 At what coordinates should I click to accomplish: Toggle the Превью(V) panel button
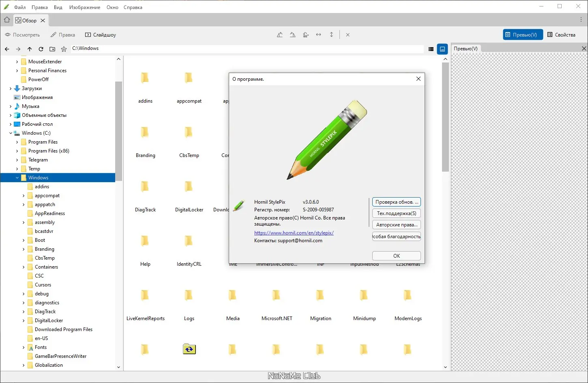[523, 35]
